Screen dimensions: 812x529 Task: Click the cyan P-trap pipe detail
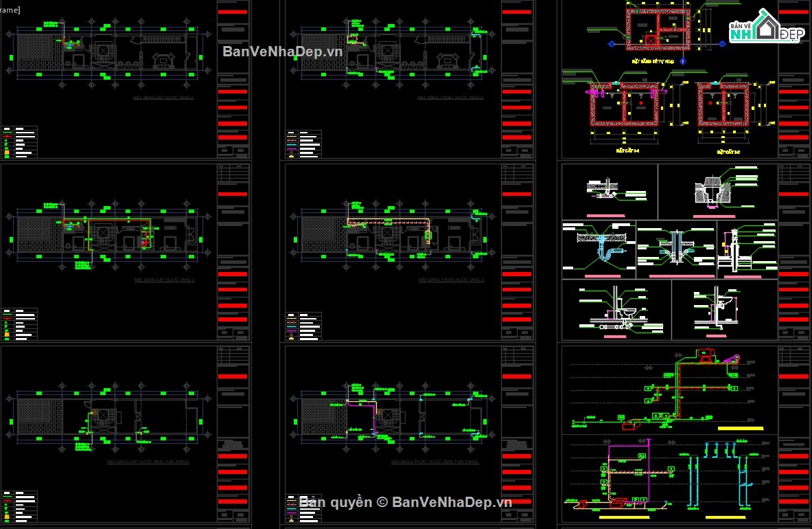click(x=602, y=251)
